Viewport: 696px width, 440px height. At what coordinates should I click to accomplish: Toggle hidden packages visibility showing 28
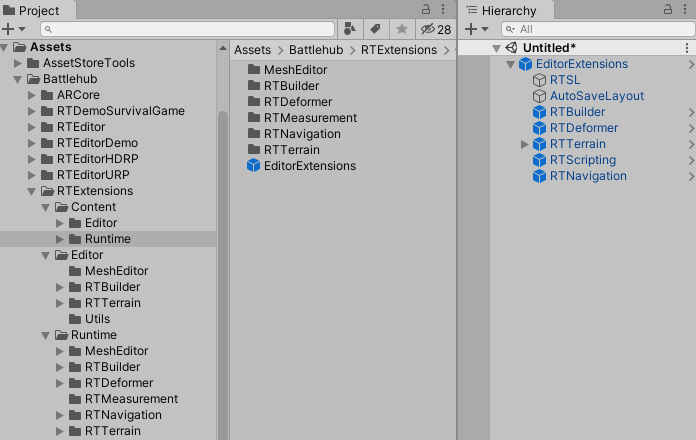tap(435, 29)
